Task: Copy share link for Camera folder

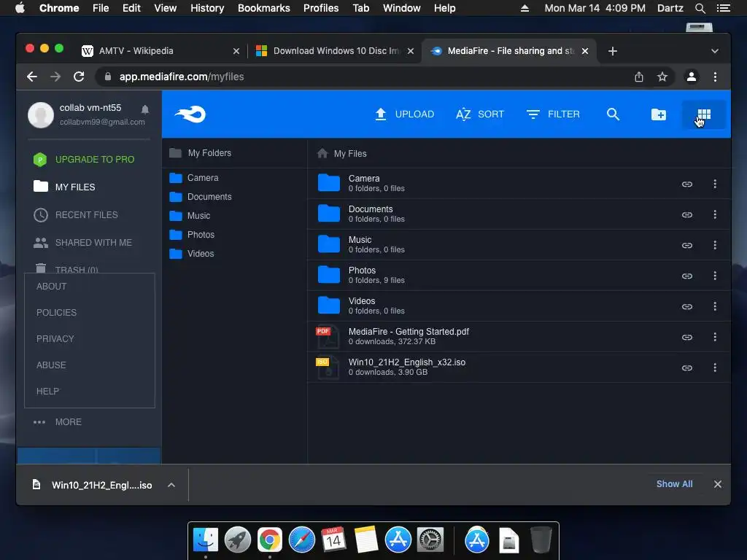Action: pos(686,184)
